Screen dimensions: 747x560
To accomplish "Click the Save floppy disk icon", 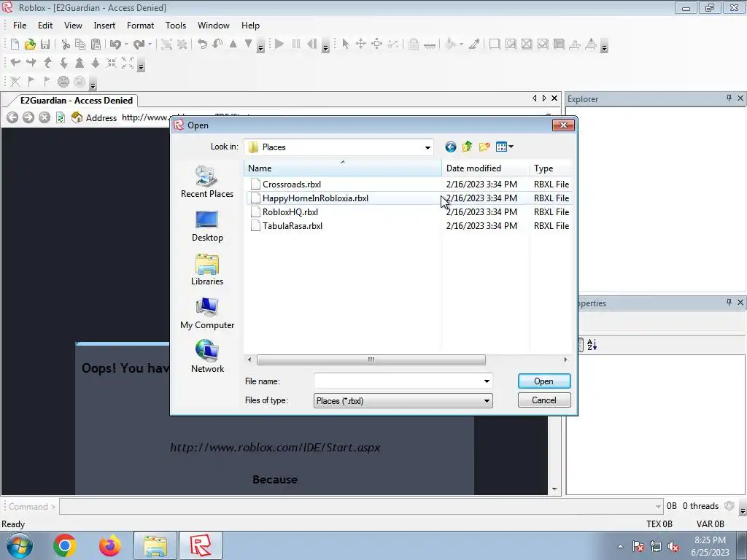I will [45, 44].
